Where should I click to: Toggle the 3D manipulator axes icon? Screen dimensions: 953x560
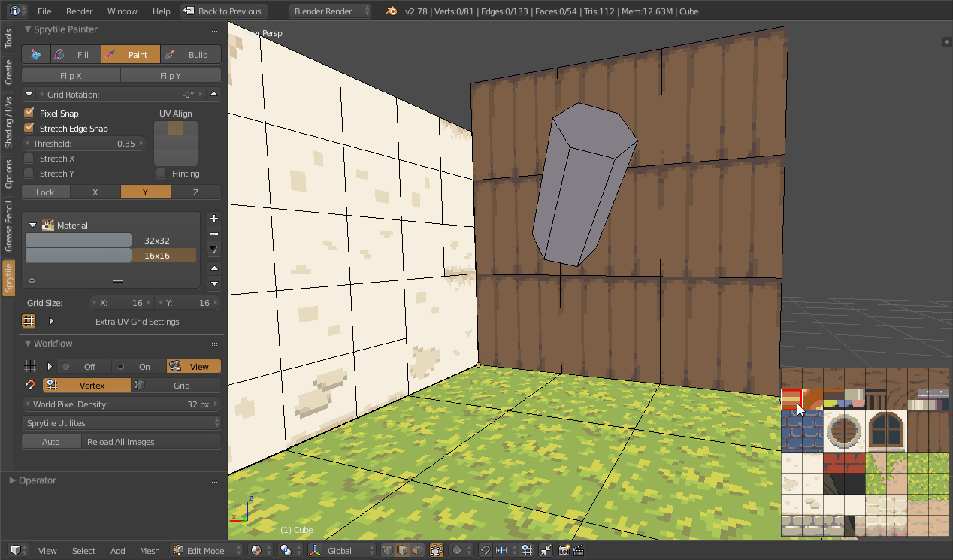(314, 550)
